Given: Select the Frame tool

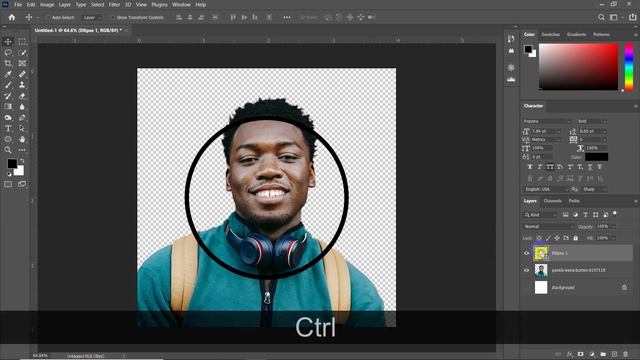Looking at the screenshot, I should click(22, 63).
